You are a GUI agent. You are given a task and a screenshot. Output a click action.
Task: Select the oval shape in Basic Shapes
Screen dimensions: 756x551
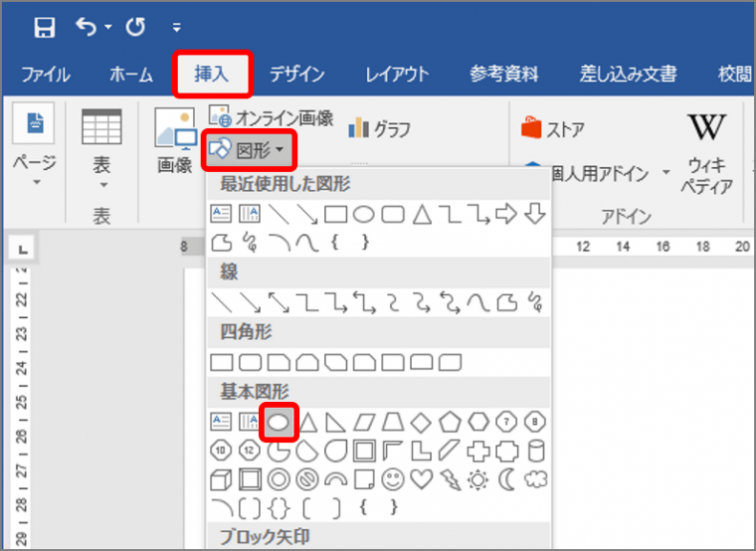click(280, 422)
